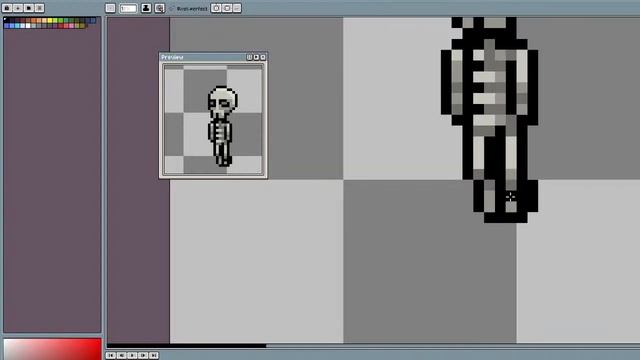The image size is (640, 360).
Task: Go to previous frame button
Action: coord(121,356)
